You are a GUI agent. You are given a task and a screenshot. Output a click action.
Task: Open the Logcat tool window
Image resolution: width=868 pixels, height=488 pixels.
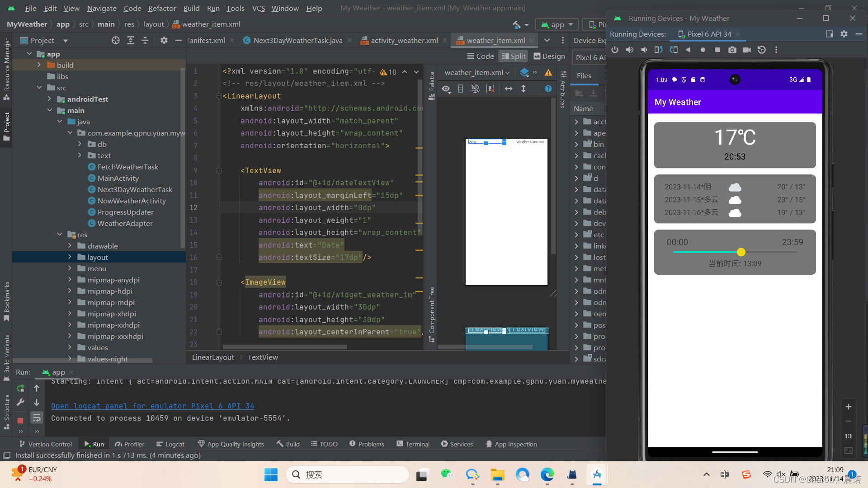pos(170,444)
